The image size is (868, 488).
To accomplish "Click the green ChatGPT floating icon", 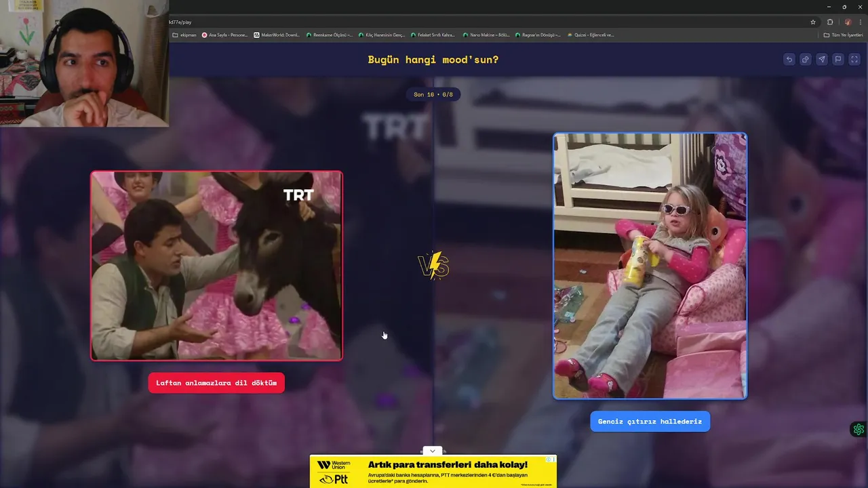I will (x=859, y=429).
